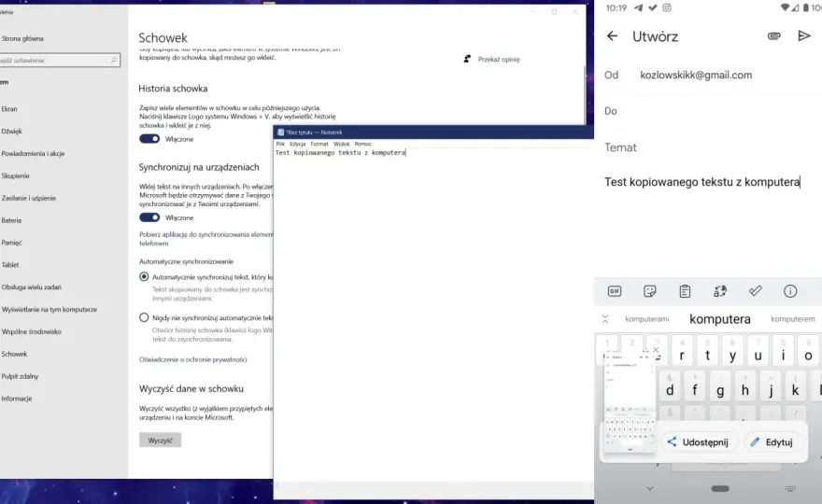Tap Edytuj screenshot button

[772, 442]
